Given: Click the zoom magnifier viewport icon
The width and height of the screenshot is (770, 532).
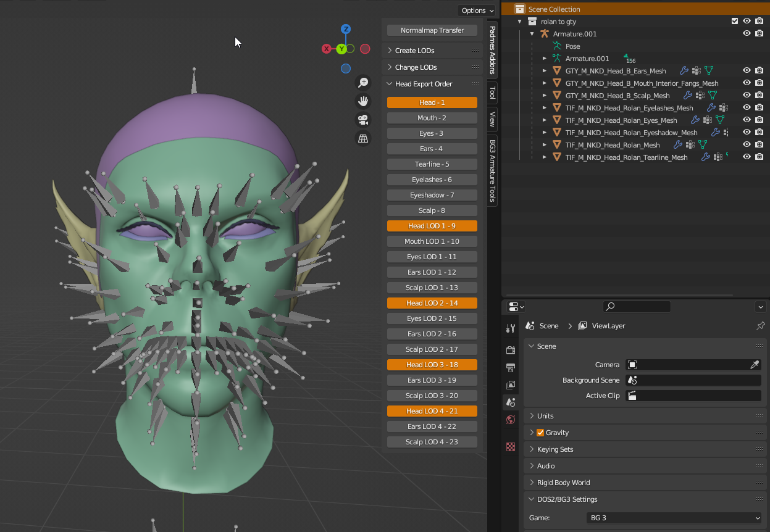Looking at the screenshot, I should (363, 83).
